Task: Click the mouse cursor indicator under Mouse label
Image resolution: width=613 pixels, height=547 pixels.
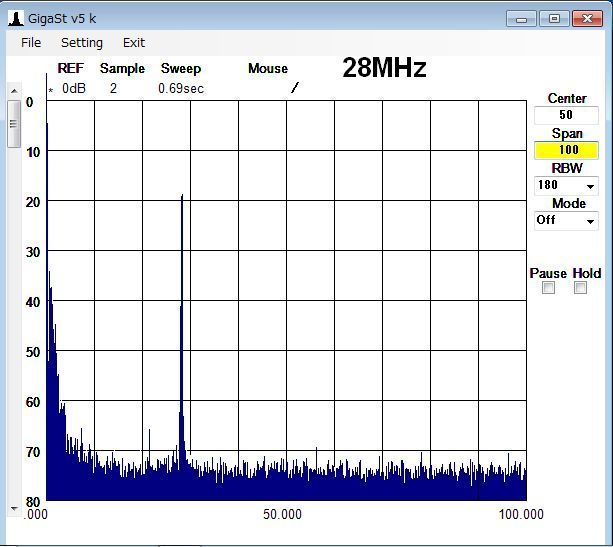Action: click(294, 88)
